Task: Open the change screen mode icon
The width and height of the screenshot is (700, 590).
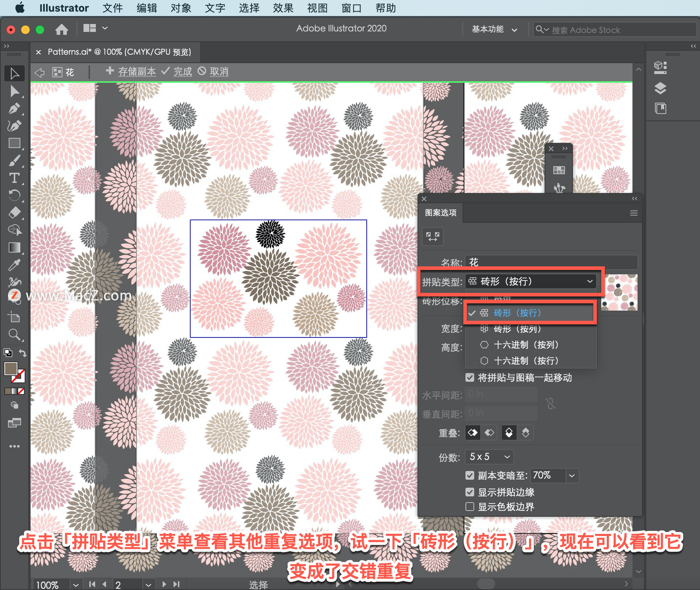Action: click(x=14, y=423)
